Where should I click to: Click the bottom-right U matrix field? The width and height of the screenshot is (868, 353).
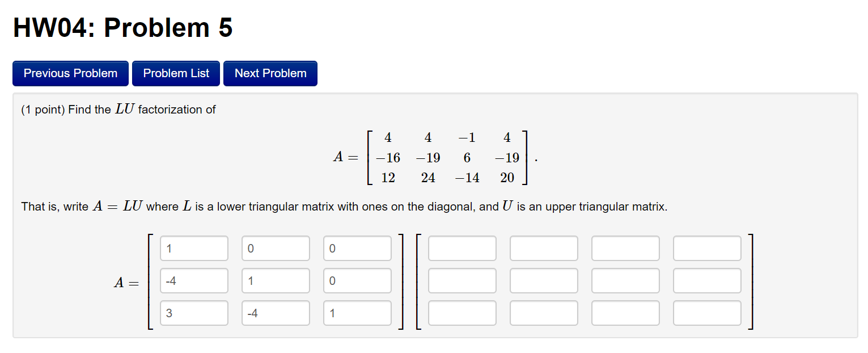(x=706, y=313)
